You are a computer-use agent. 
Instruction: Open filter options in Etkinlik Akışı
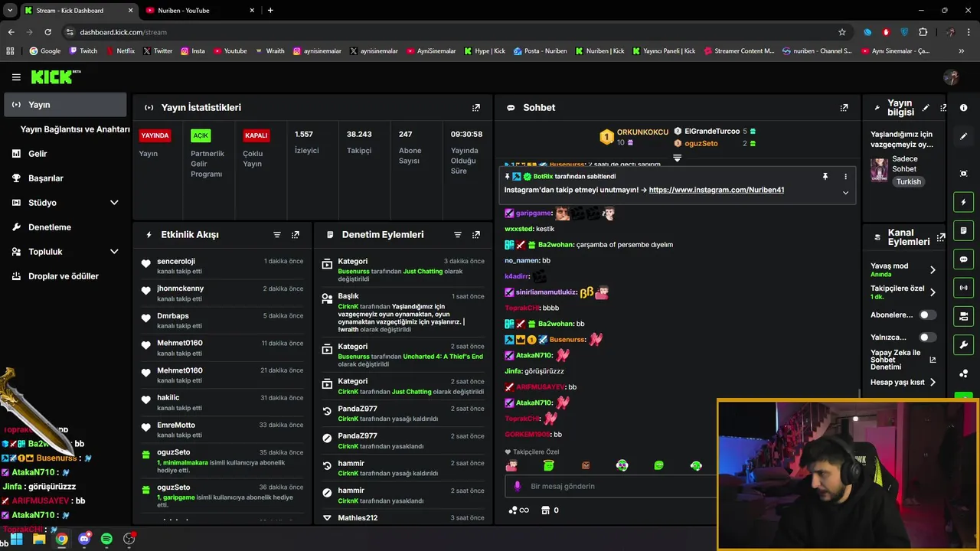point(277,235)
